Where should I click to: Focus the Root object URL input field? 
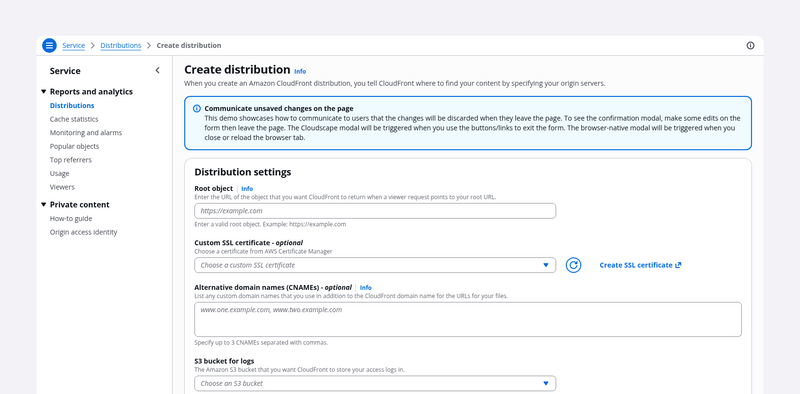(x=375, y=211)
